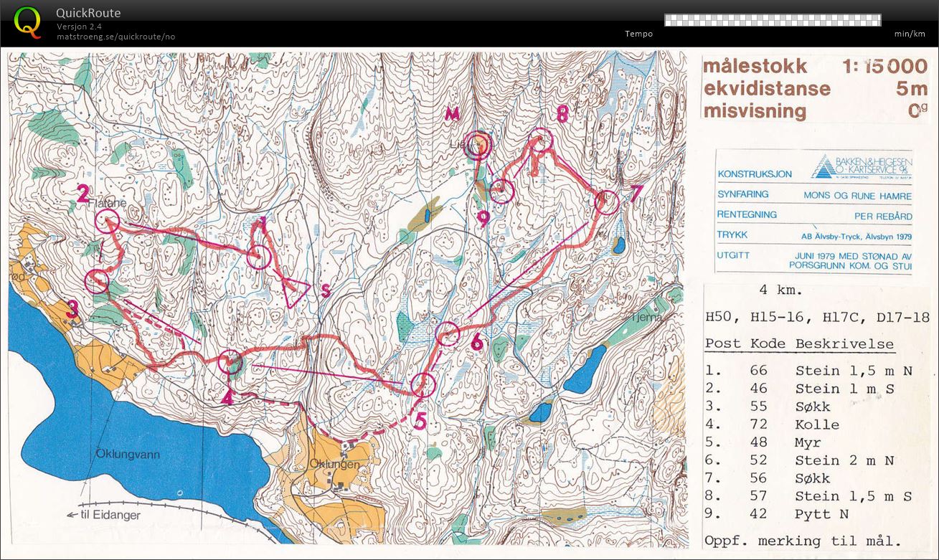Click the start triangle marked S

[x=296, y=291]
